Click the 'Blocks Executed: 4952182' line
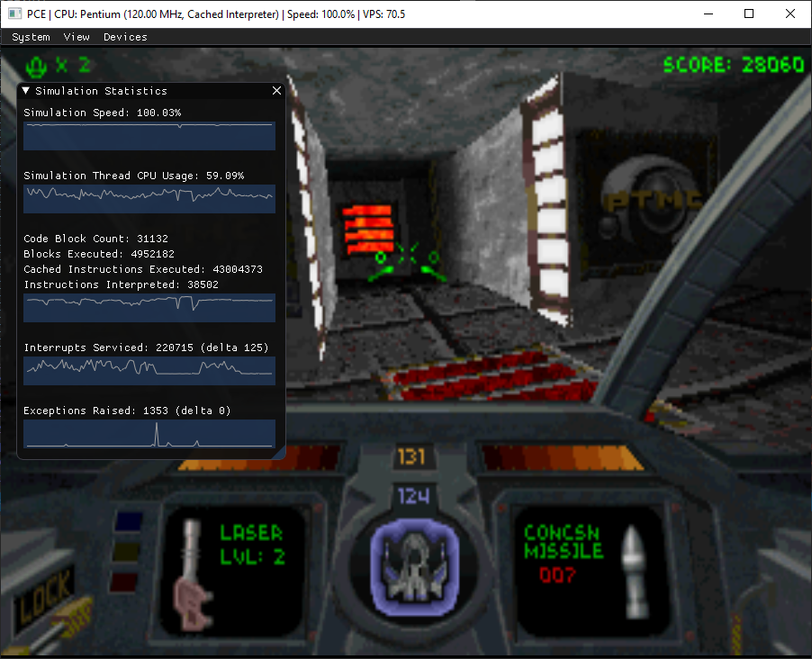Screen dimensions: 812x659 click(x=99, y=254)
